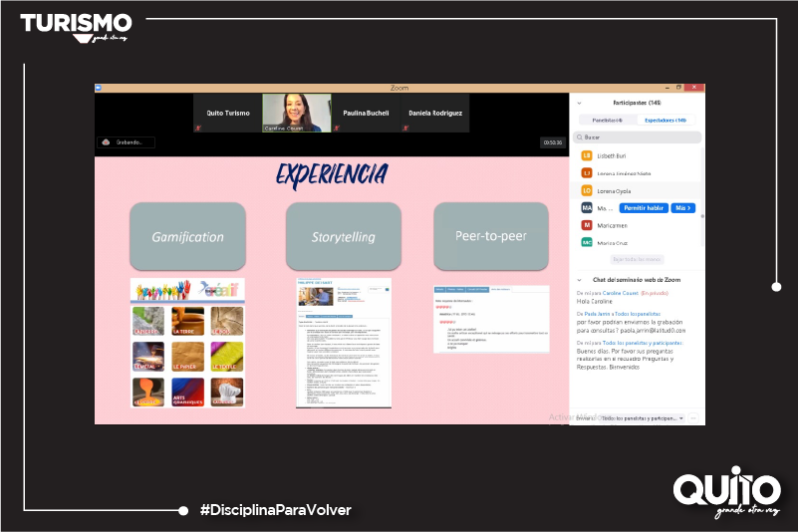Click the Permitir hablar button
Screen dimensions: 798x532
(x=643, y=207)
